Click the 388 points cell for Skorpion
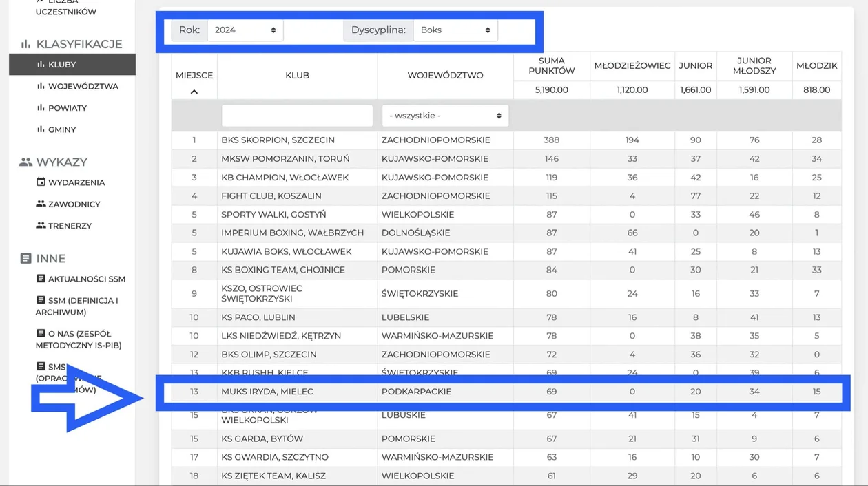 pyautogui.click(x=551, y=140)
